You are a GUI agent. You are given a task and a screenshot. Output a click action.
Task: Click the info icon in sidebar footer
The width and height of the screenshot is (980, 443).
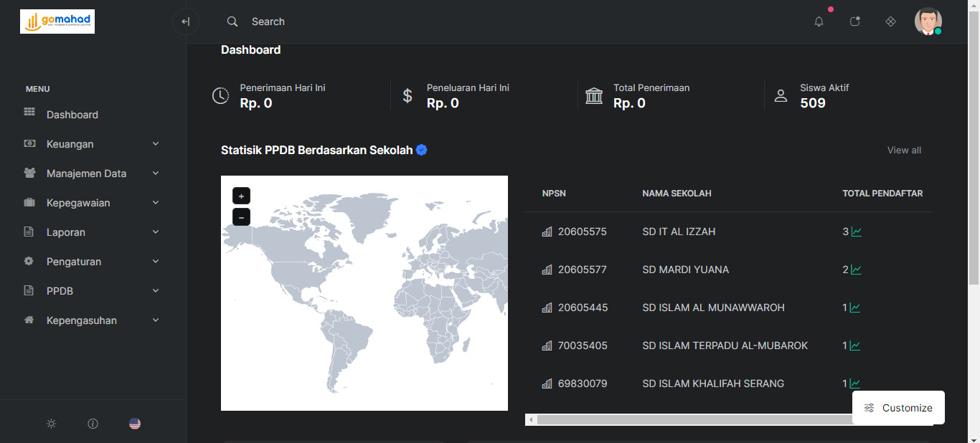pyautogui.click(x=93, y=424)
